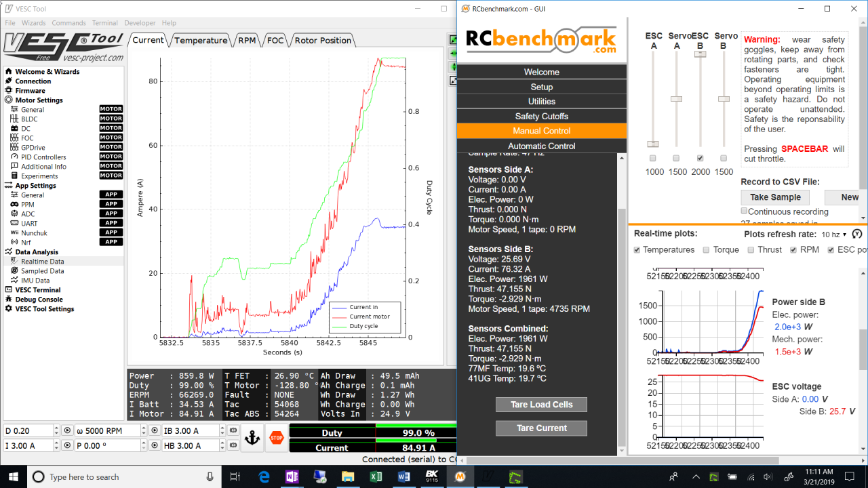The width and height of the screenshot is (868, 488).
Task: Switch to the Rotor Position tab
Action: click(323, 40)
